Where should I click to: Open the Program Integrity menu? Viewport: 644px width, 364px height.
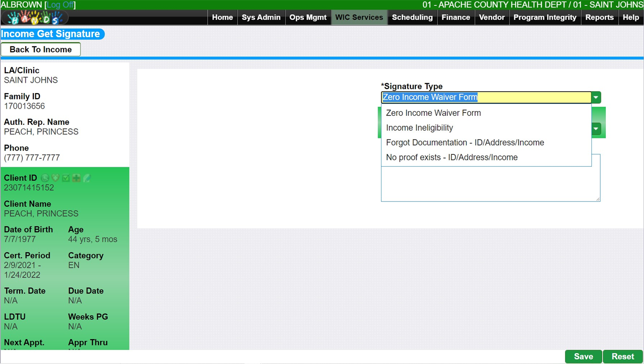coord(545,18)
